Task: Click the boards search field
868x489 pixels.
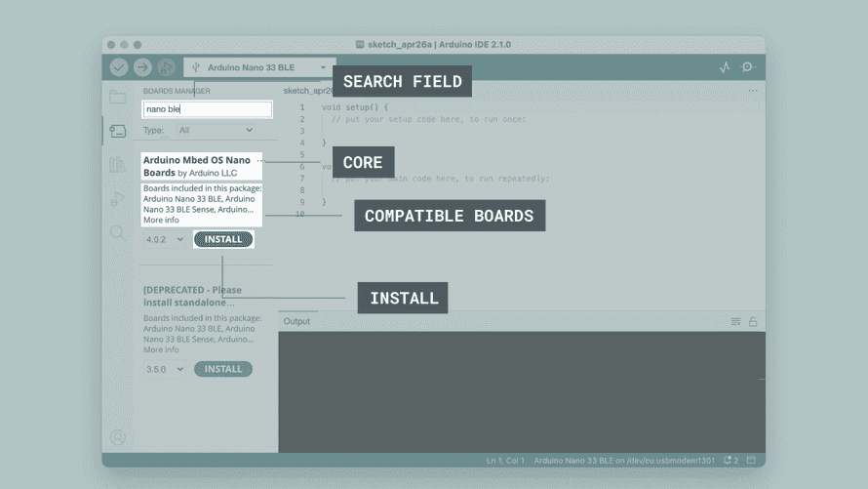Action: (x=207, y=109)
